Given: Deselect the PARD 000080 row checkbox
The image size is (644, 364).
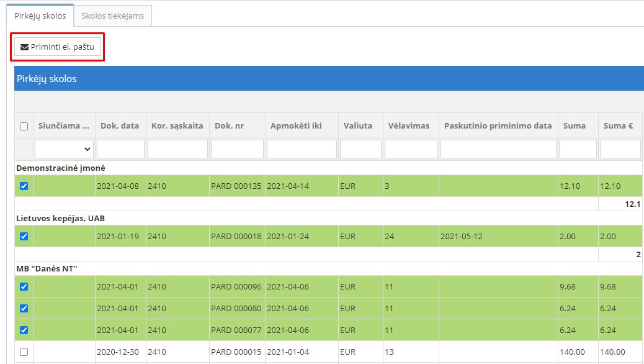Looking at the screenshot, I should tap(24, 308).
